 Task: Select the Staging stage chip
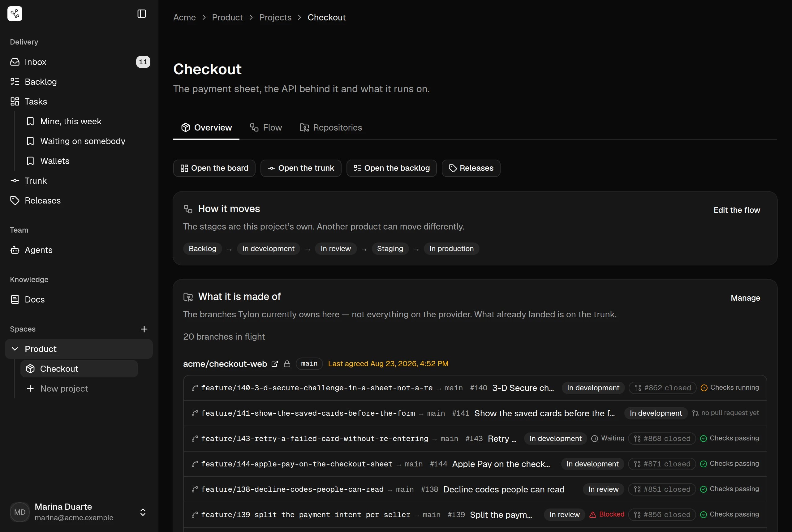coord(390,249)
